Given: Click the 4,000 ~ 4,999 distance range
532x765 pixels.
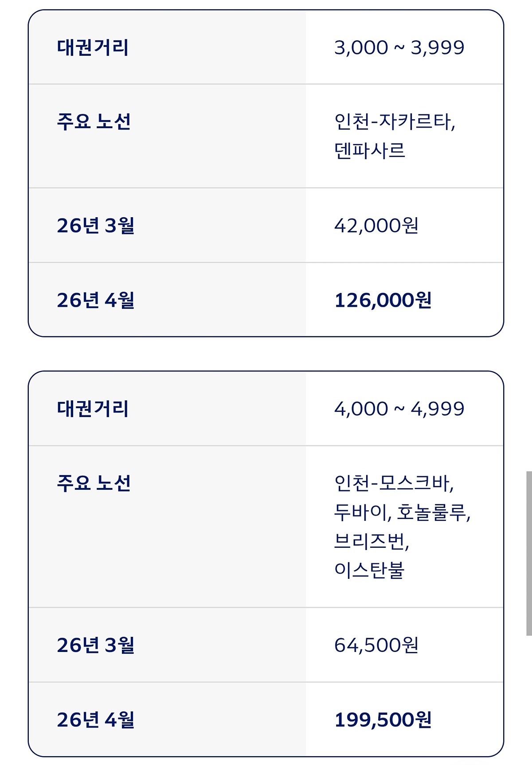Looking at the screenshot, I should pyautogui.click(x=399, y=409).
